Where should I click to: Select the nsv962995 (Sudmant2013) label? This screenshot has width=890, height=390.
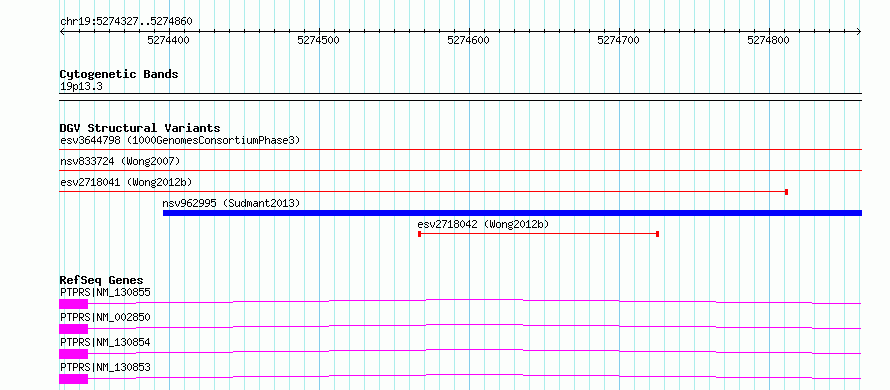click(231, 203)
